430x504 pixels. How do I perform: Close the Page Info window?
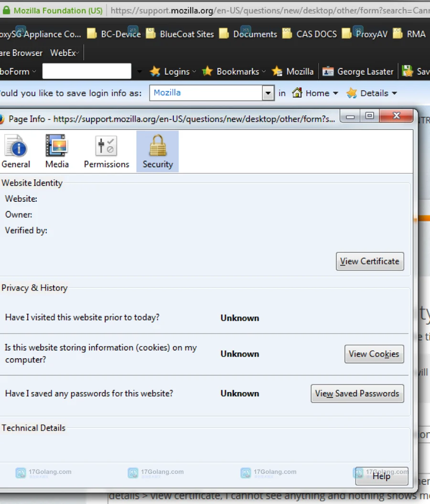pyautogui.click(x=396, y=116)
